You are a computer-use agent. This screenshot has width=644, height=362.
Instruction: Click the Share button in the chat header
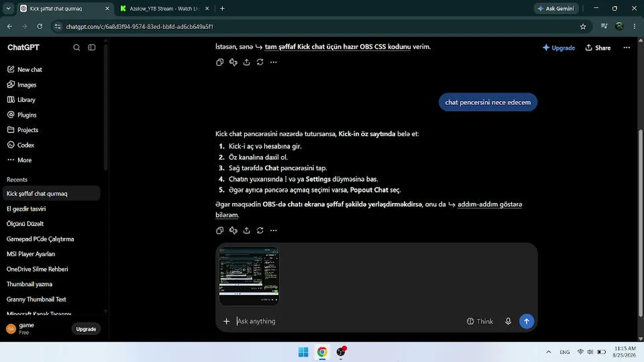coord(598,48)
